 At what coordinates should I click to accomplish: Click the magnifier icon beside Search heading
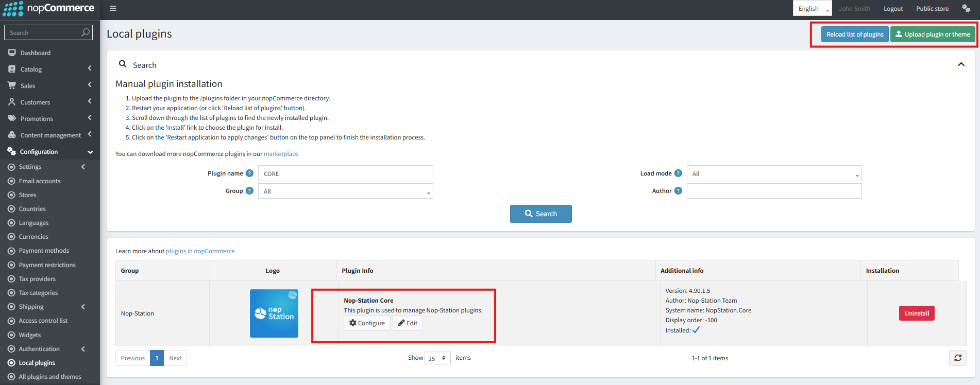[123, 64]
